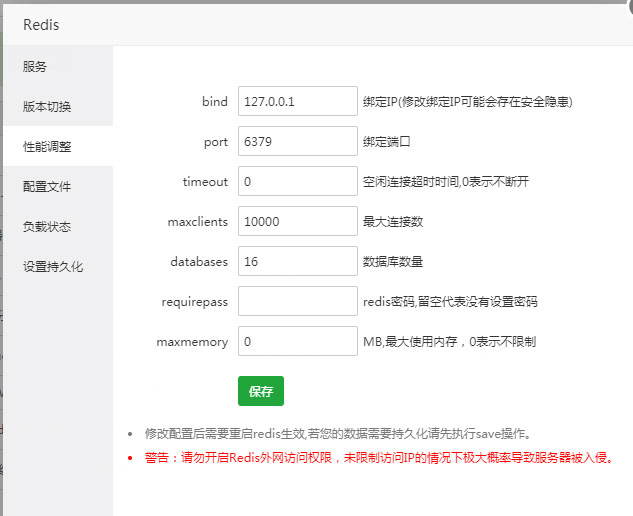Focus the empty requirepass password field

[297, 302]
